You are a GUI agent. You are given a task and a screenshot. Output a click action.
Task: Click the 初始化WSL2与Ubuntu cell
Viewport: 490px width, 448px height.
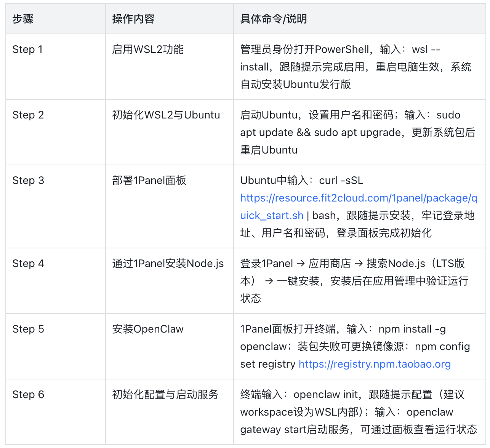[166, 115]
